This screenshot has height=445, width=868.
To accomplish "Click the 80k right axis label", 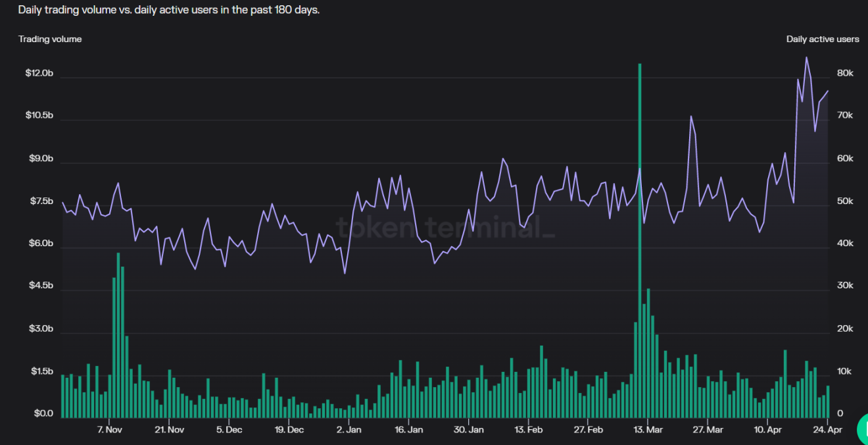I will click(844, 73).
